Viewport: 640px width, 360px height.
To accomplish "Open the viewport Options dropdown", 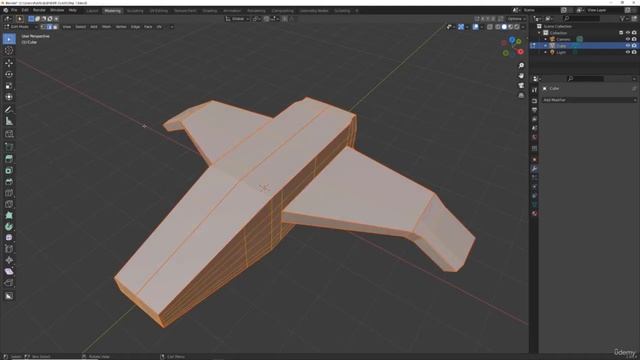I will (516, 19).
